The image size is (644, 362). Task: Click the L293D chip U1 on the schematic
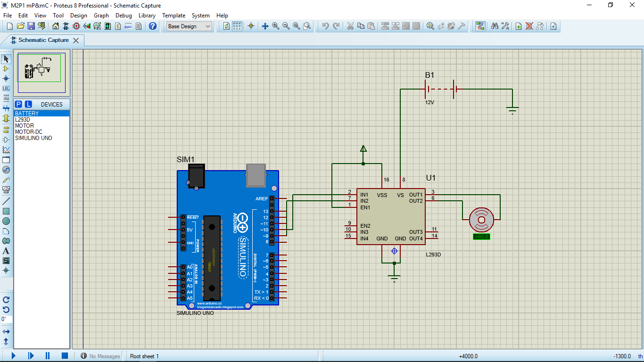pyautogui.click(x=391, y=216)
